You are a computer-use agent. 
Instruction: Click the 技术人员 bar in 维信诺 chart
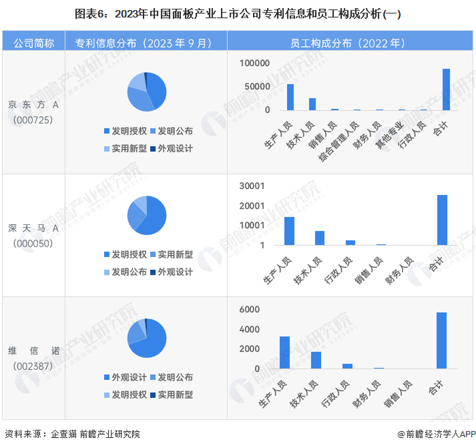pyautogui.click(x=316, y=360)
